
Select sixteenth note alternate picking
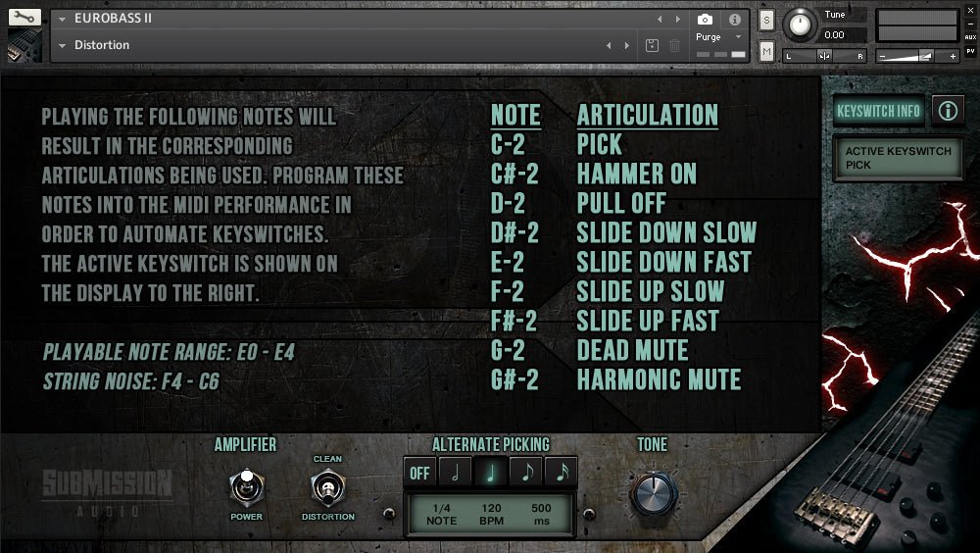[561, 473]
